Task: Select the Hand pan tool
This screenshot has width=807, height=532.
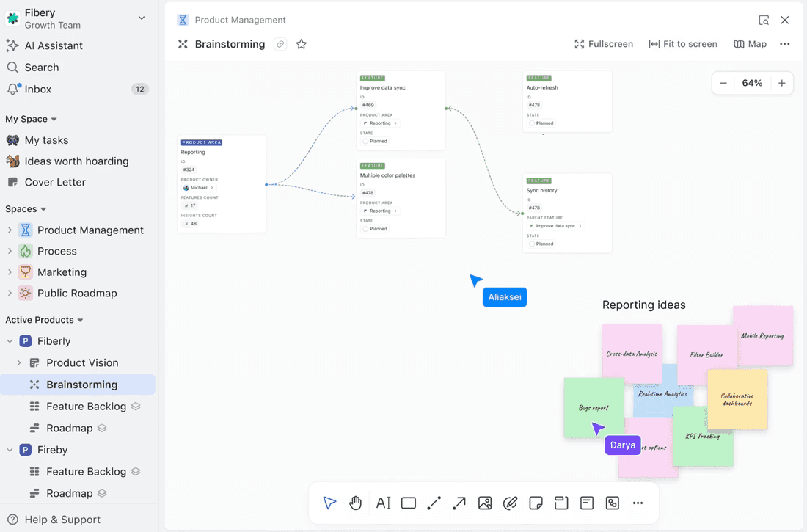Action: coord(356,503)
